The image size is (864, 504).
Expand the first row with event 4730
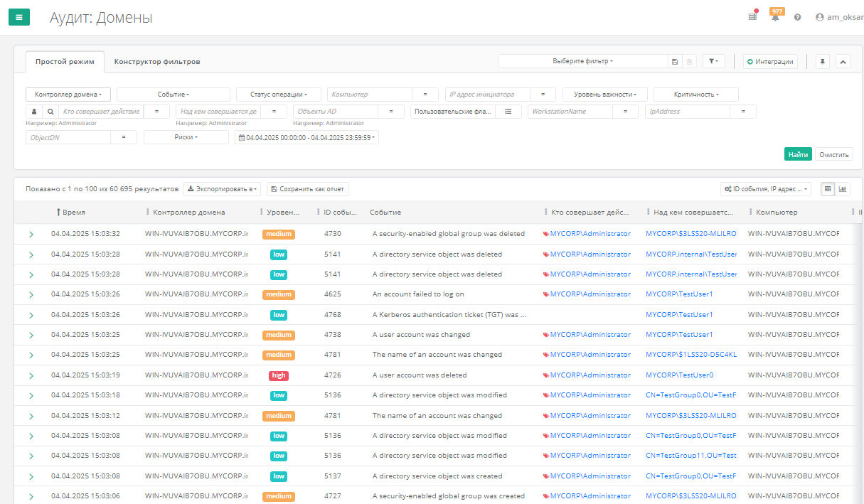click(x=31, y=234)
